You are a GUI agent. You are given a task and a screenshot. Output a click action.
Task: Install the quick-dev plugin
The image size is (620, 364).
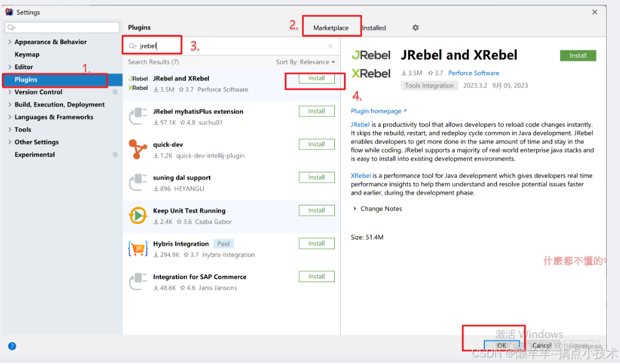coord(317,145)
